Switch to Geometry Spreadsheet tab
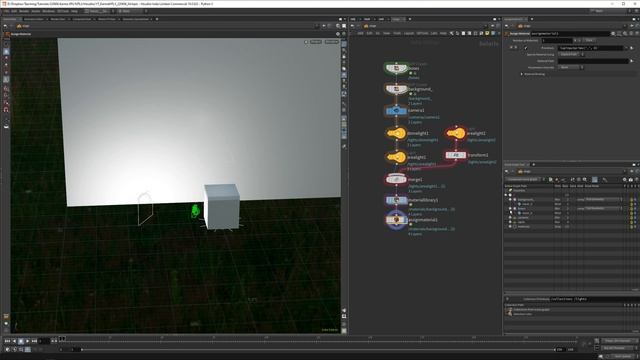The height and width of the screenshot is (360, 640). tap(136, 19)
